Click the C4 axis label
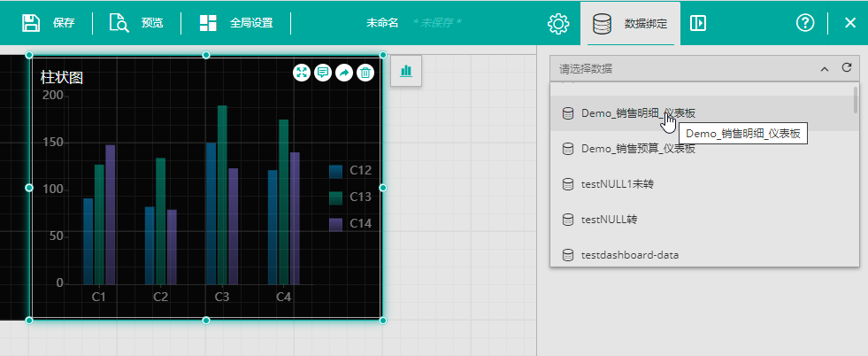868x356 pixels. pyautogui.click(x=283, y=298)
